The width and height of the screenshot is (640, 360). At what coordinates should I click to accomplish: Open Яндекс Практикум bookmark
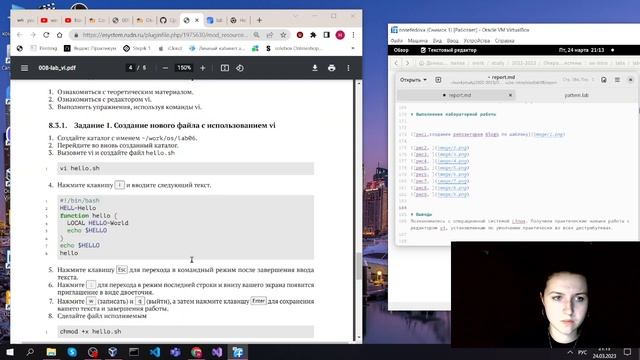(x=90, y=48)
